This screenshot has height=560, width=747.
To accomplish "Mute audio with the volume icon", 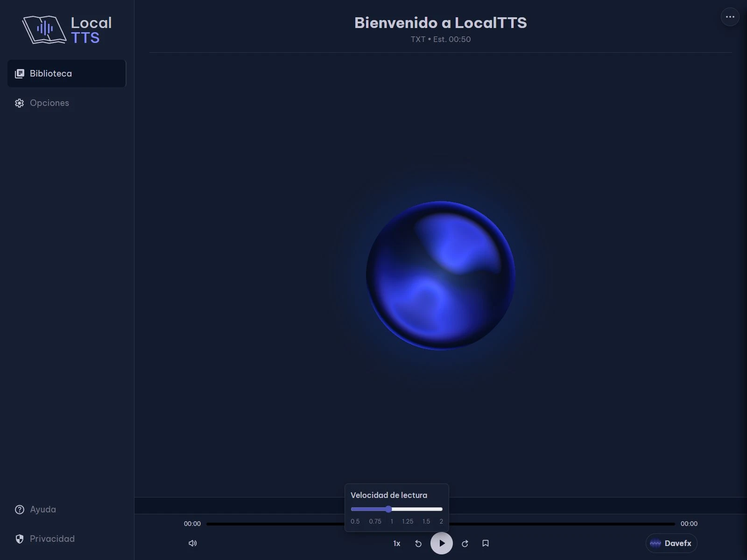I will tap(192, 543).
